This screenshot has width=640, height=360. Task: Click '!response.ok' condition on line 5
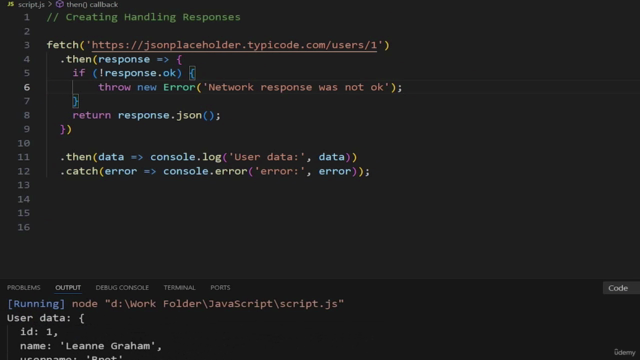click(x=137, y=73)
